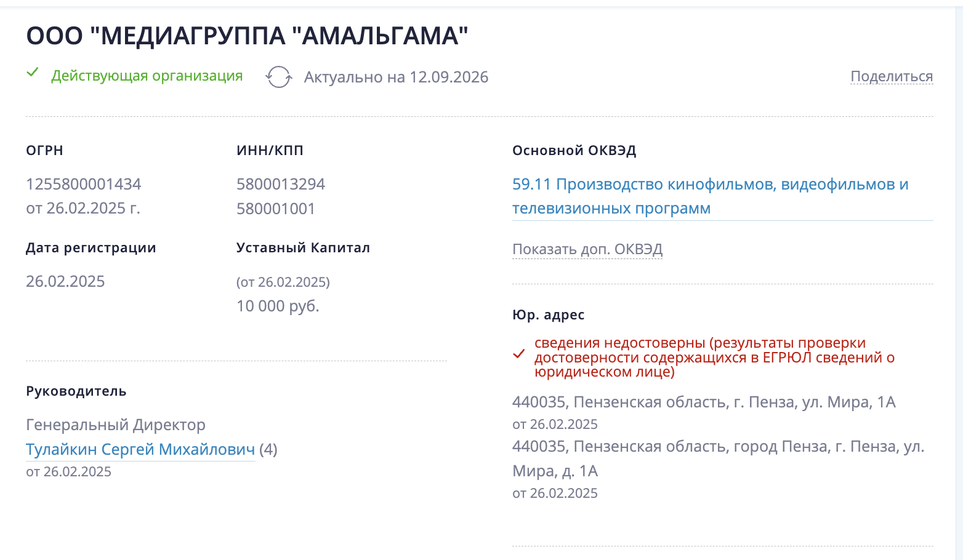Image resolution: width=963 pixels, height=560 pixels.
Task: Click the OGRN number 1255800001434
Action: click(84, 184)
